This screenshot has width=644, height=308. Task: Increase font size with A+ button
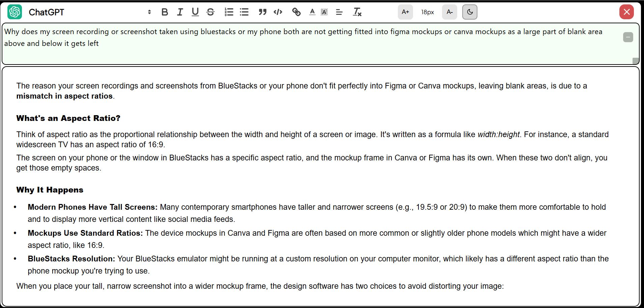coord(405,12)
